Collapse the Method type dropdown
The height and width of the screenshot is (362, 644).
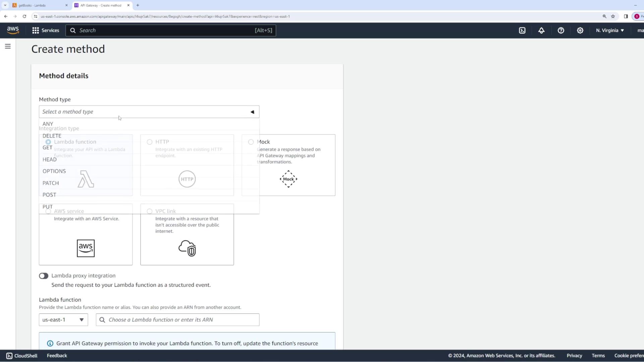252,112
